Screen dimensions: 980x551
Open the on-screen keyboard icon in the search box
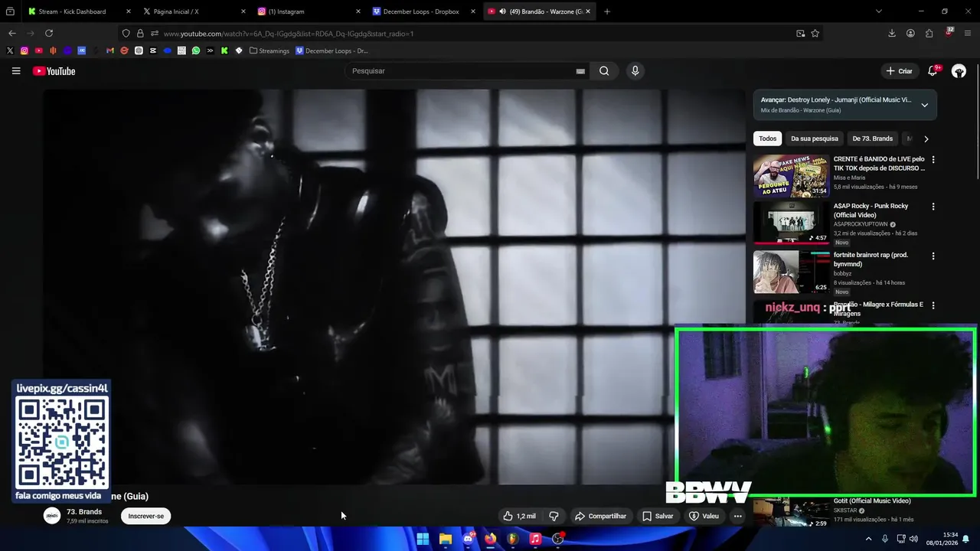pos(580,71)
